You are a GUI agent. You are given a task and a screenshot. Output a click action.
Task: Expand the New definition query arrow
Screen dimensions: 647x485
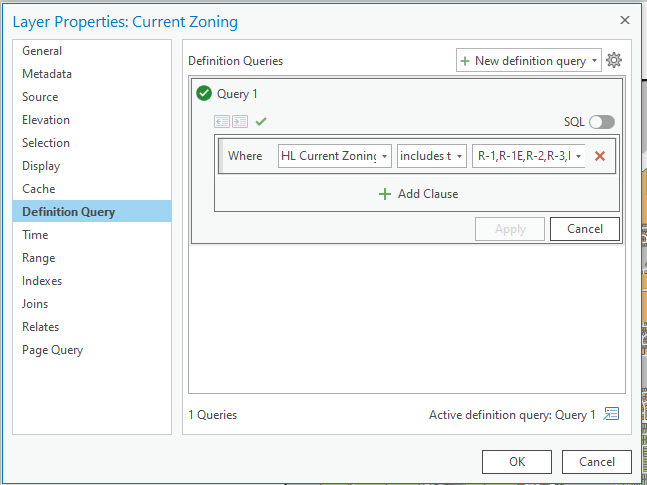[594, 61]
